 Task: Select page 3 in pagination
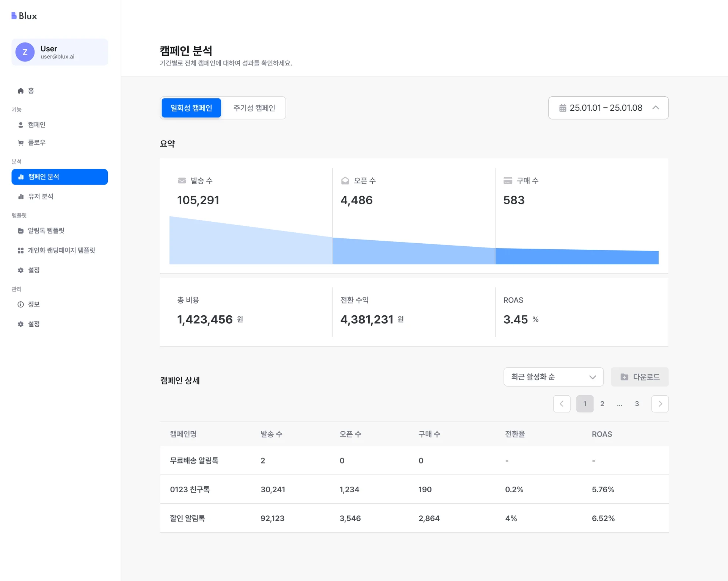[x=637, y=404]
